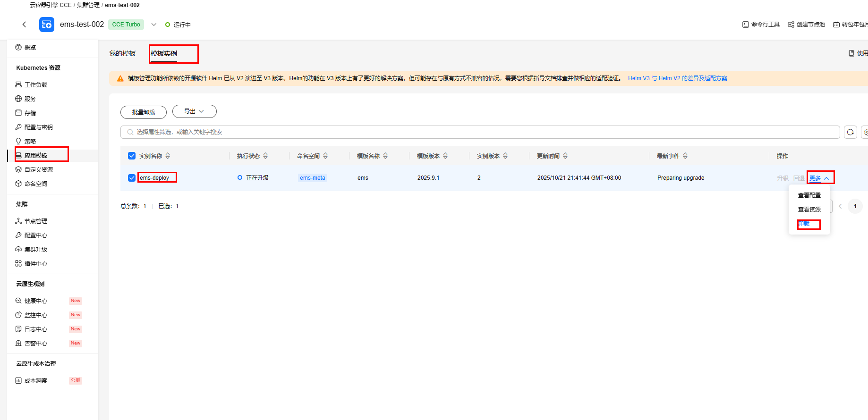Click the previous page arrow
Image resolution: width=868 pixels, height=420 pixels.
point(840,206)
